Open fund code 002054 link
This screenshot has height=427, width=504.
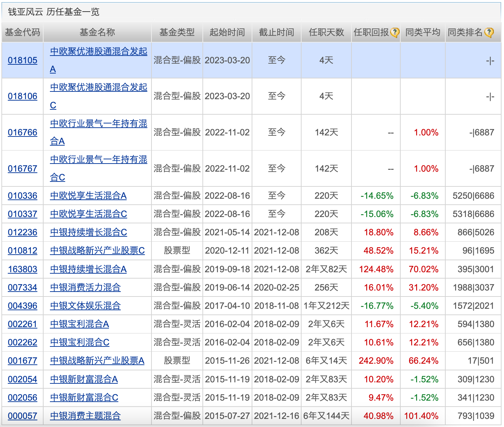click(x=22, y=379)
